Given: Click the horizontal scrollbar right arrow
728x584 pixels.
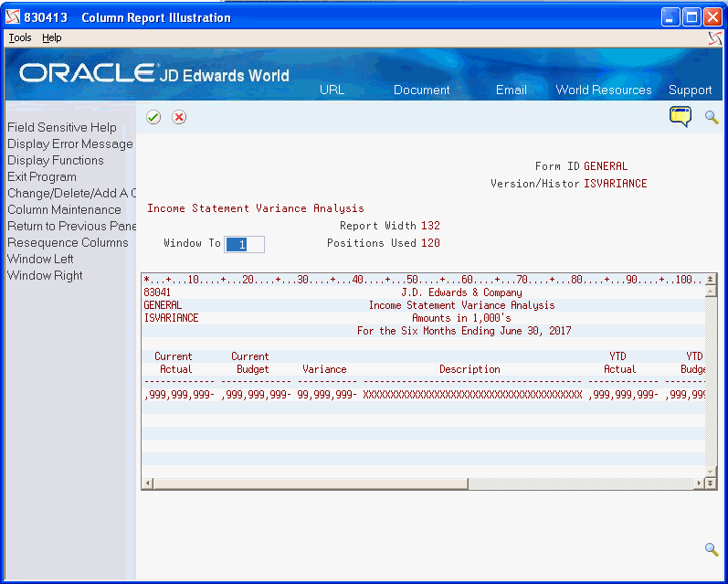Looking at the screenshot, I should [x=699, y=483].
